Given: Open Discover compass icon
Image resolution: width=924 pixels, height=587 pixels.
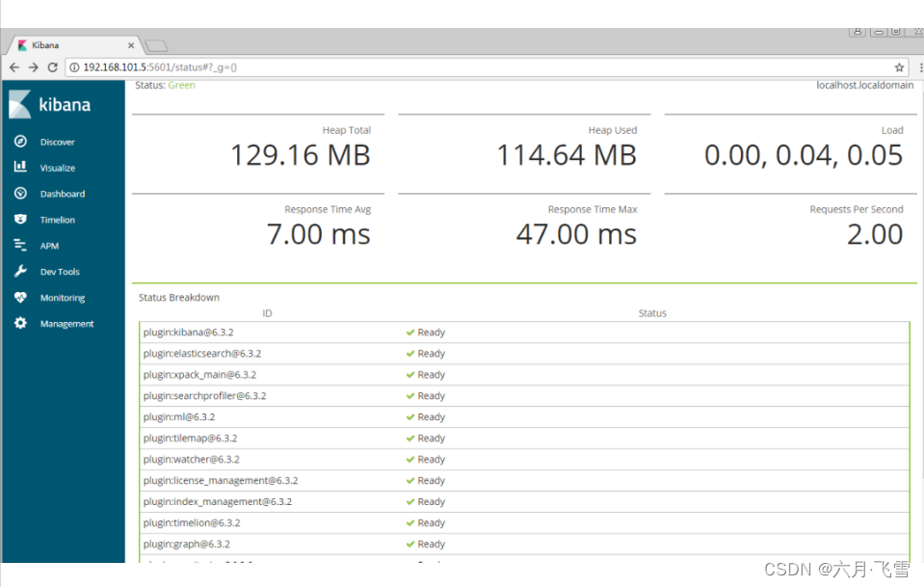Looking at the screenshot, I should click(x=20, y=142).
